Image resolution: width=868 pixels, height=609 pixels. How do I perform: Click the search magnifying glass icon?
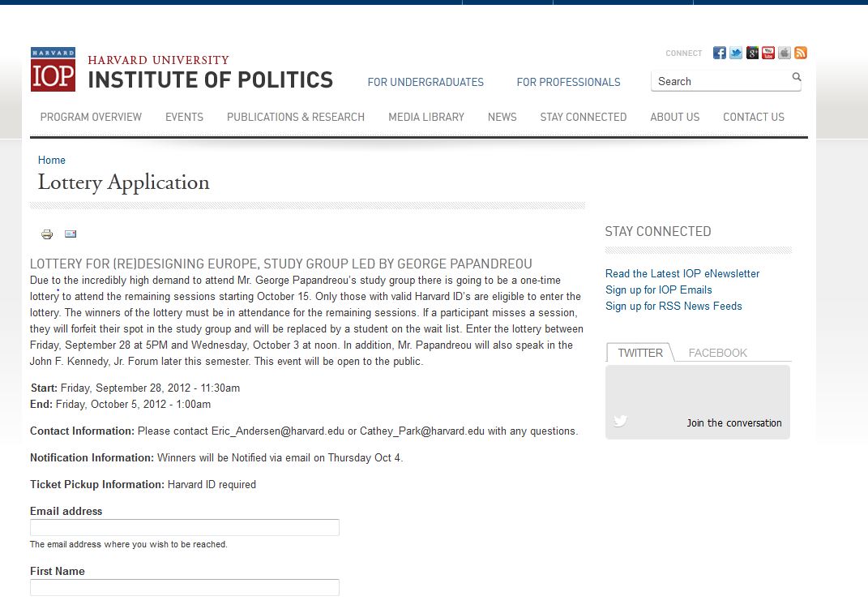(796, 78)
